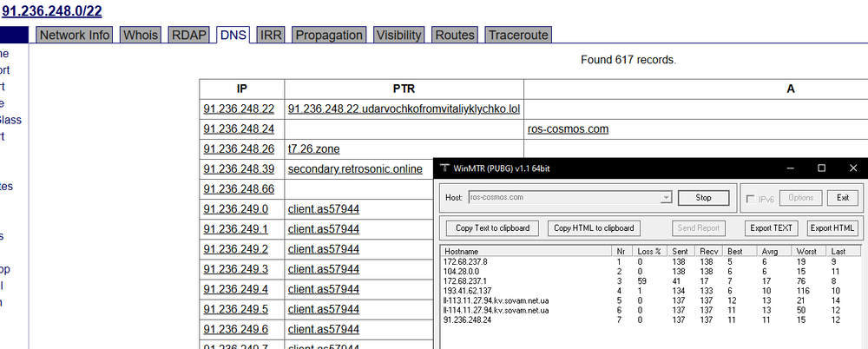The width and height of the screenshot is (868, 349).
Task: Minimize the WinMTR window
Action: point(791,168)
